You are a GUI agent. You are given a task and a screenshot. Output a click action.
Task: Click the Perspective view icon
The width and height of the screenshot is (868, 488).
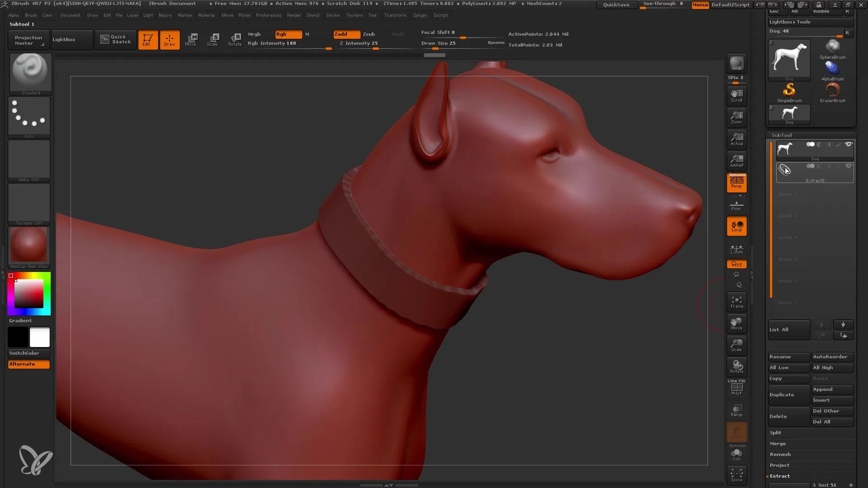coord(736,182)
